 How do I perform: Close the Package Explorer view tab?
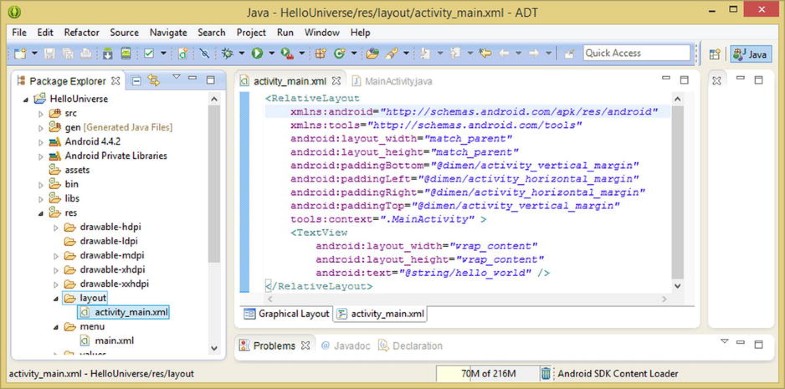coord(115,81)
